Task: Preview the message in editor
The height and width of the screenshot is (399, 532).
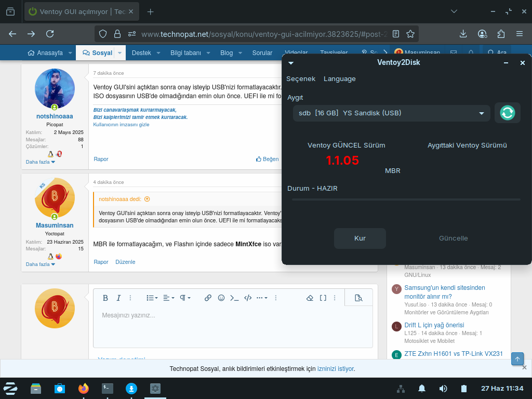Action: click(358, 298)
